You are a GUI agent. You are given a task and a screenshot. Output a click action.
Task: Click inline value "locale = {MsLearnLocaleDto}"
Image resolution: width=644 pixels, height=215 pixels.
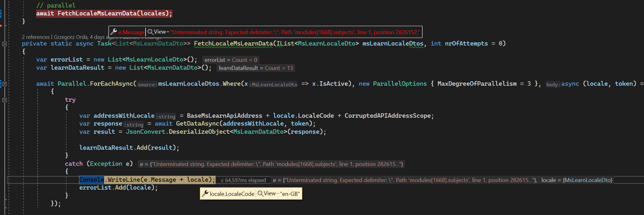(577, 180)
